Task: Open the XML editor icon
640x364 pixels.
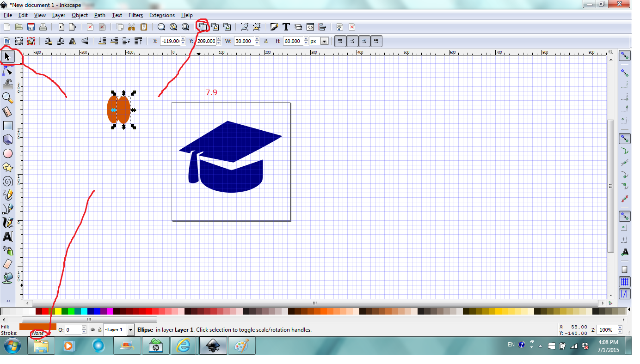Action: (310, 27)
